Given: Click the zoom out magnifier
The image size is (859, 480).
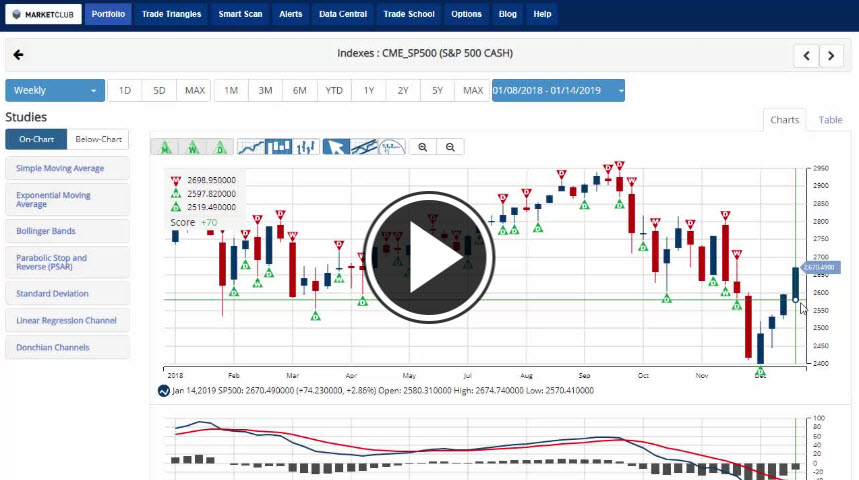Looking at the screenshot, I should tap(451, 147).
